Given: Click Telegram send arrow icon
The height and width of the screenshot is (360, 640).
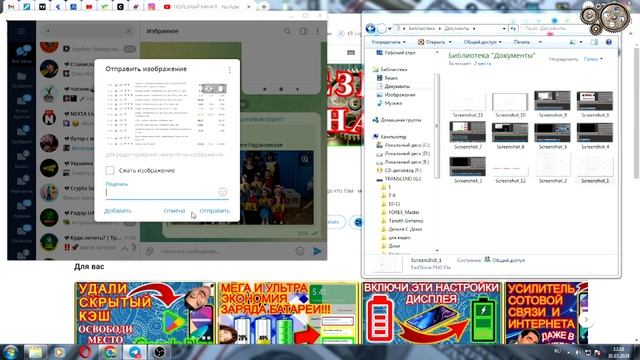Looking at the screenshot, I should click(317, 251).
